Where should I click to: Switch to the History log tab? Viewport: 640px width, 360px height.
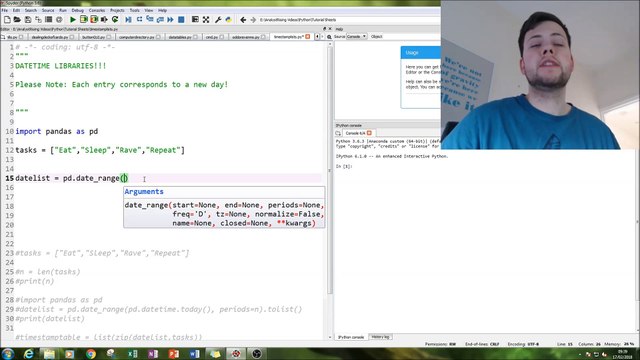click(380, 337)
